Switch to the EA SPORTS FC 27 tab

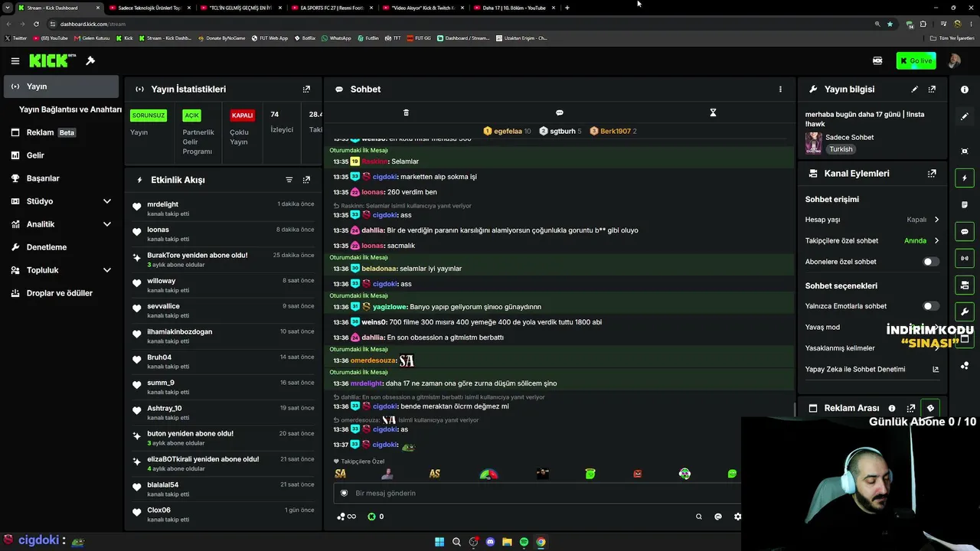click(332, 8)
